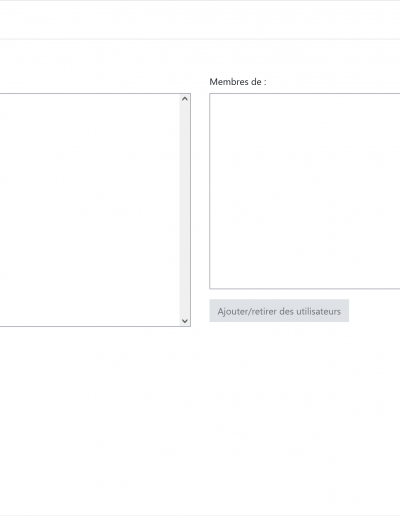400x516 pixels.
Task: Click inside the empty left group list box
Action: pos(90,210)
